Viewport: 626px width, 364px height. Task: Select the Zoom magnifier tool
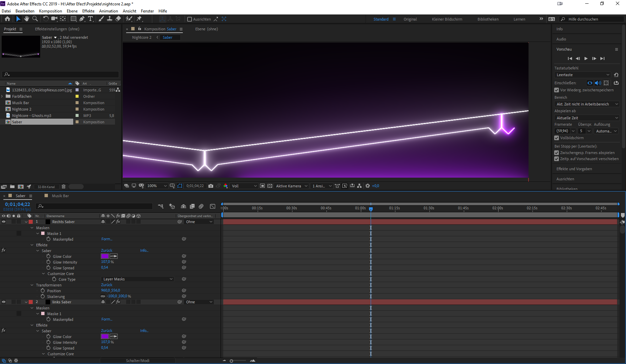pyautogui.click(x=35, y=19)
